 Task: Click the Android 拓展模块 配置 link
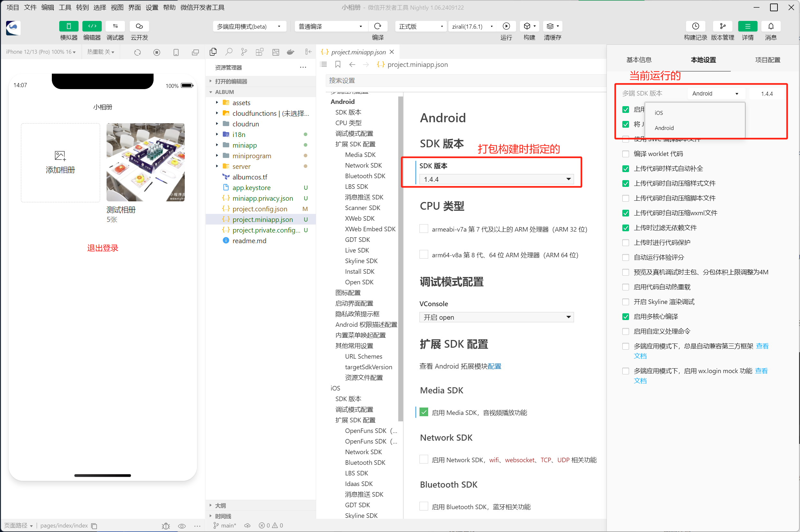click(x=494, y=366)
